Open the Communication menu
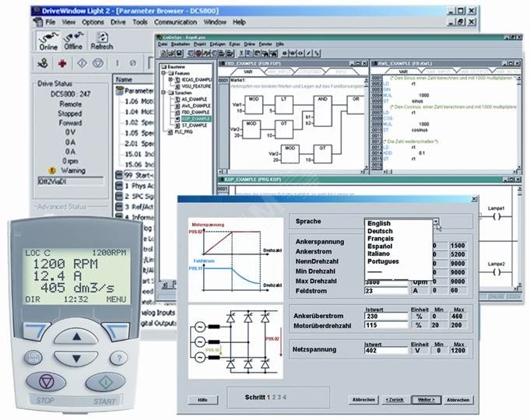 [x=175, y=22]
